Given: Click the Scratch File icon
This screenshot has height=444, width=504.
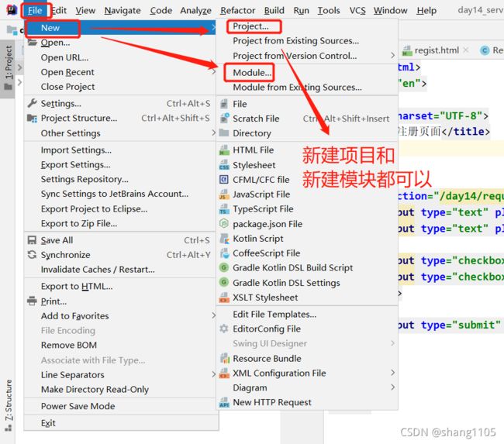Looking at the screenshot, I should point(224,119).
